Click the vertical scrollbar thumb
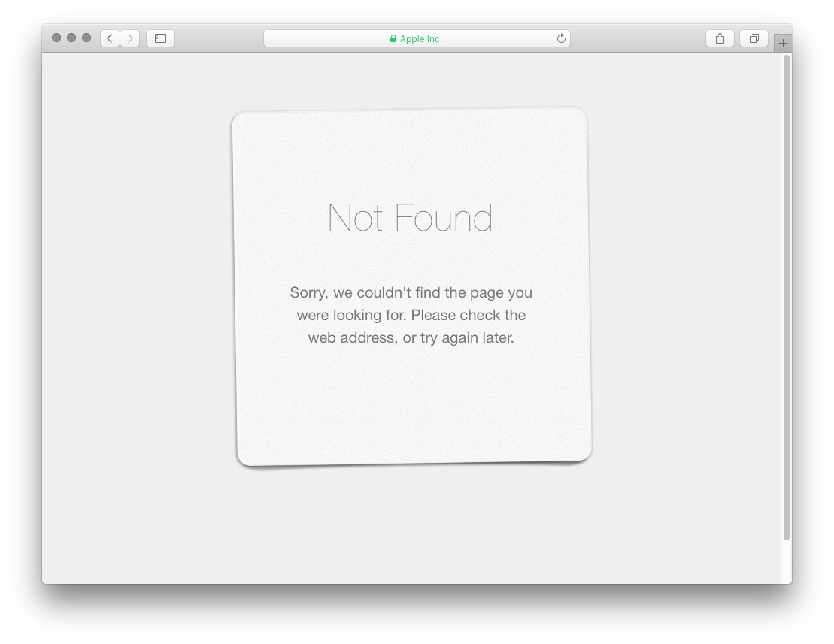The width and height of the screenshot is (834, 644). pyautogui.click(x=787, y=298)
